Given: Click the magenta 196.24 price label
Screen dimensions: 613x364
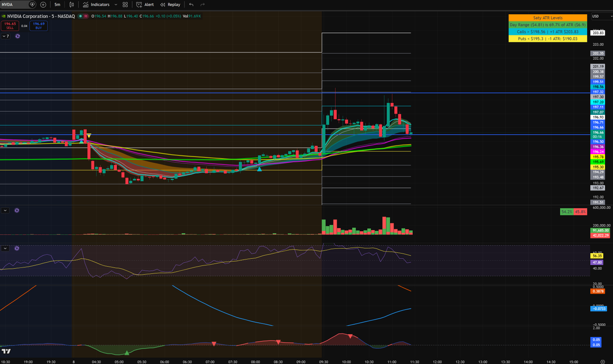Looking at the screenshot, I should [598, 152].
